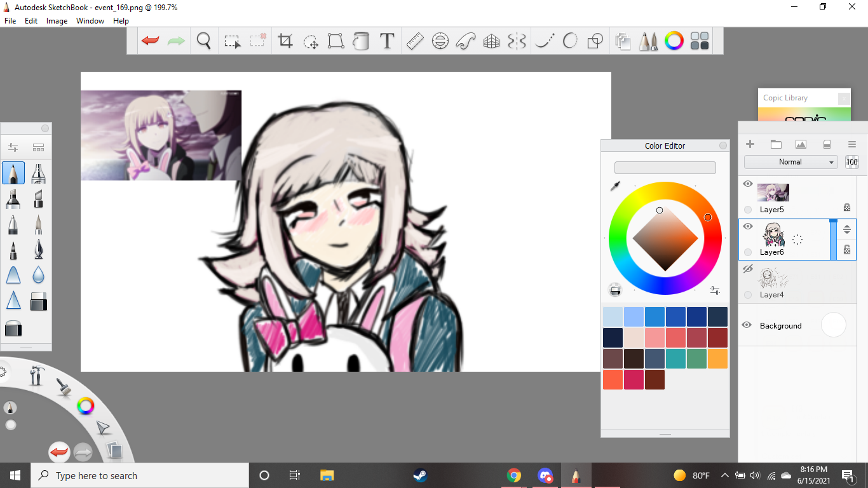Expand Layer6 options arrows button
The width and height of the screenshot is (868, 488).
tap(847, 230)
